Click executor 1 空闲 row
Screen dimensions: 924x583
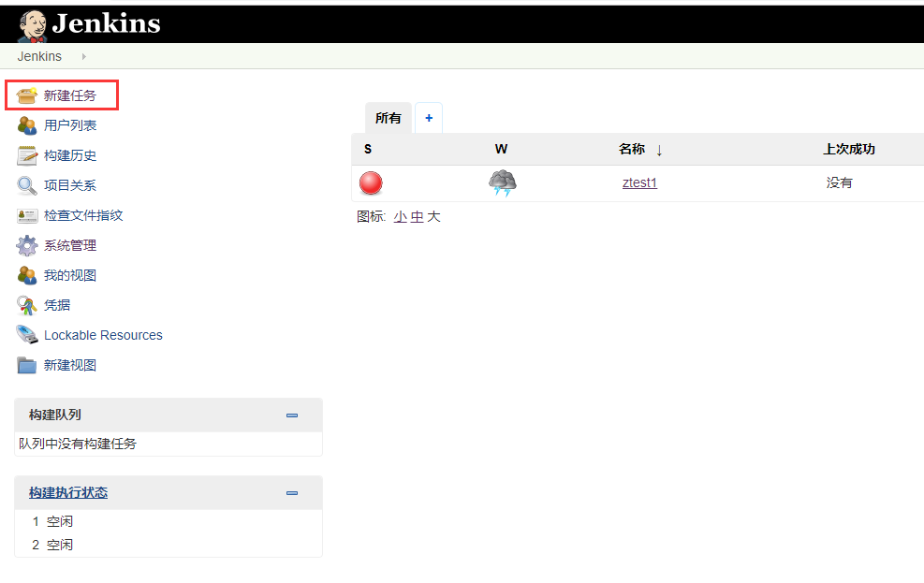point(168,522)
